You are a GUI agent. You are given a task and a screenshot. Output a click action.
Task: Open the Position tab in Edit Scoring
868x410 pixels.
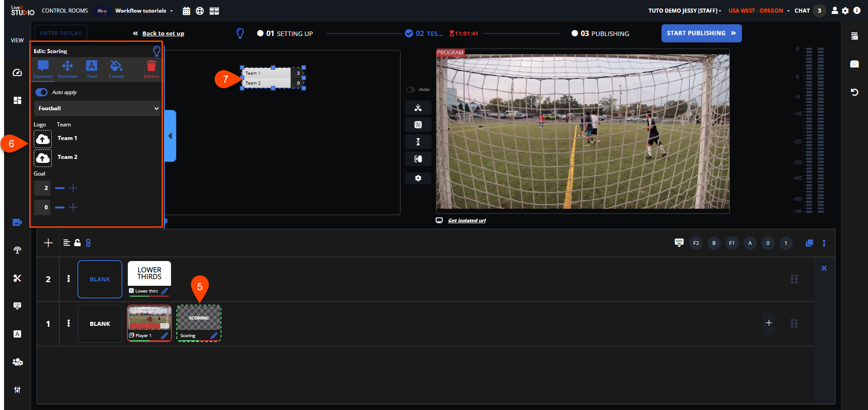click(x=67, y=69)
